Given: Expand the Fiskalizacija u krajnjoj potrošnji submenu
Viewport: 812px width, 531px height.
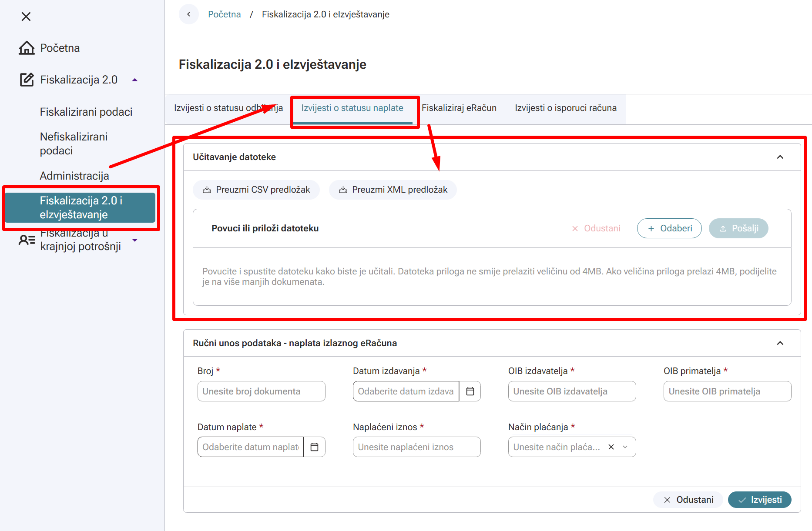Looking at the screenshot, I should [135, 240].
